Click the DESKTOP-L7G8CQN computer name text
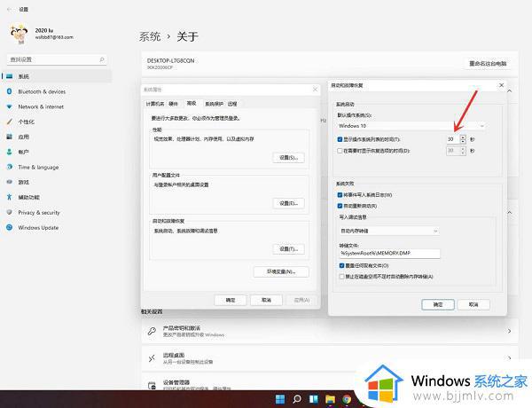 tap(170, 60)
